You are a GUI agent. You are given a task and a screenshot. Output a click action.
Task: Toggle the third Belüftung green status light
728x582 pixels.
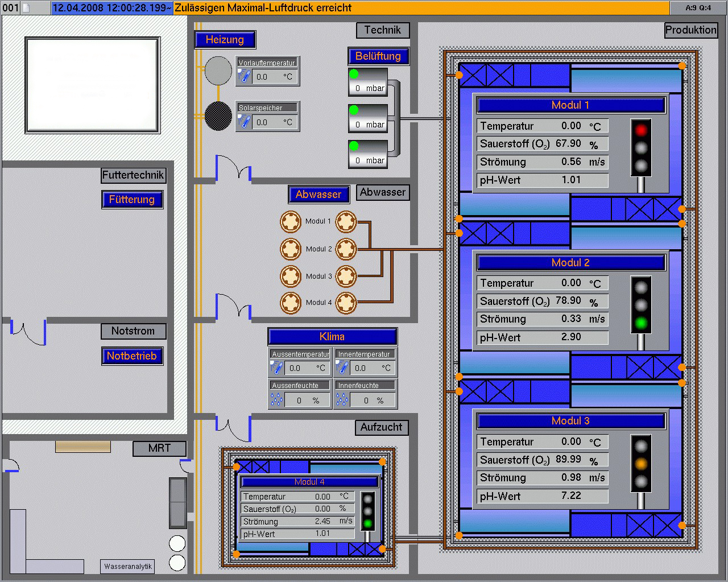(x=354, y=146)
